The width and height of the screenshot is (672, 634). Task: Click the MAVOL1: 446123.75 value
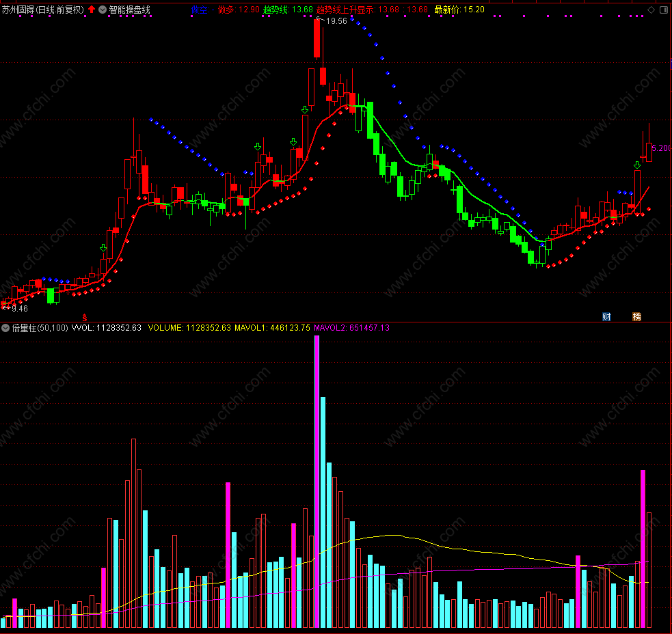[272, 328]
